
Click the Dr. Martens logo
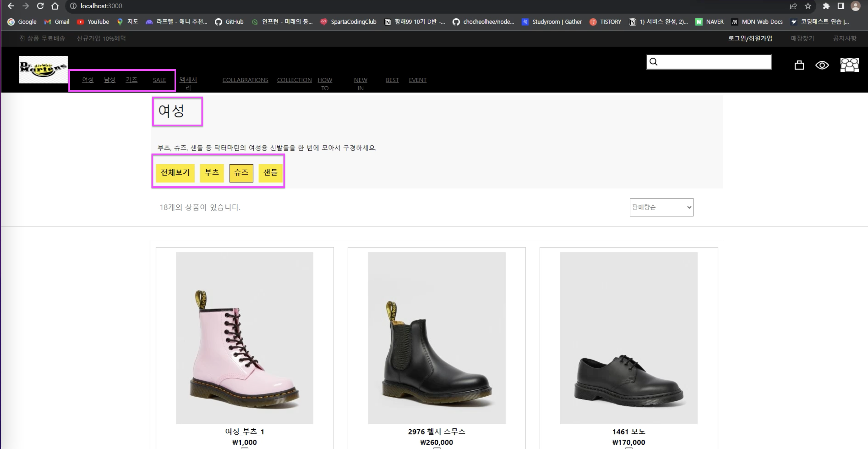43,69
